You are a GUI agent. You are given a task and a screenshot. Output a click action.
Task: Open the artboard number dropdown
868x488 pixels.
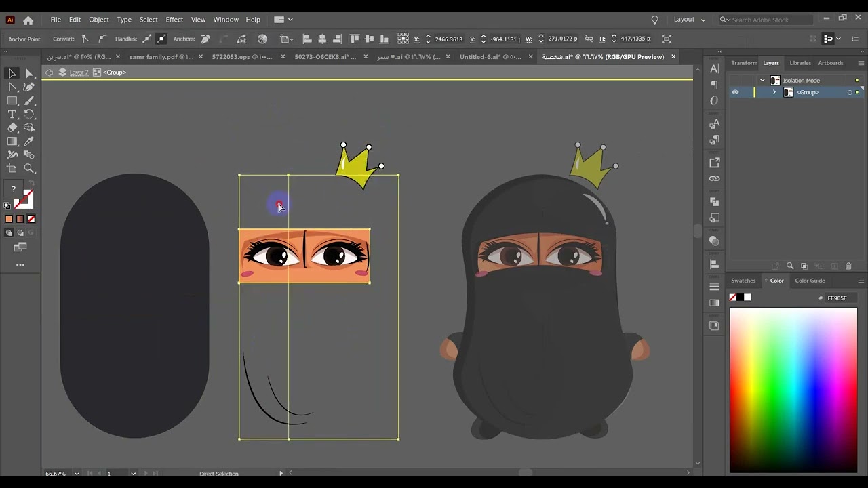pos(133,474)
